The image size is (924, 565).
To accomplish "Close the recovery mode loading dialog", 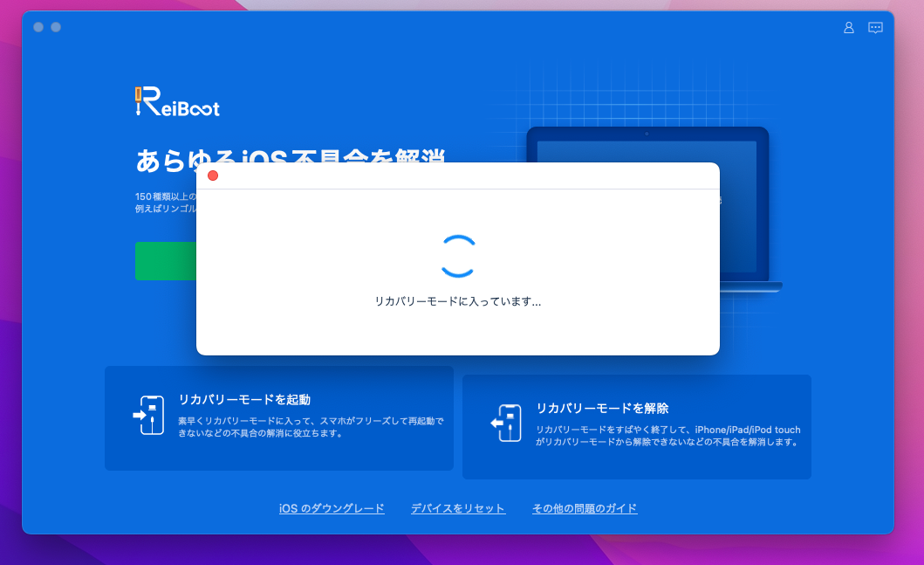I will point(213,176).
